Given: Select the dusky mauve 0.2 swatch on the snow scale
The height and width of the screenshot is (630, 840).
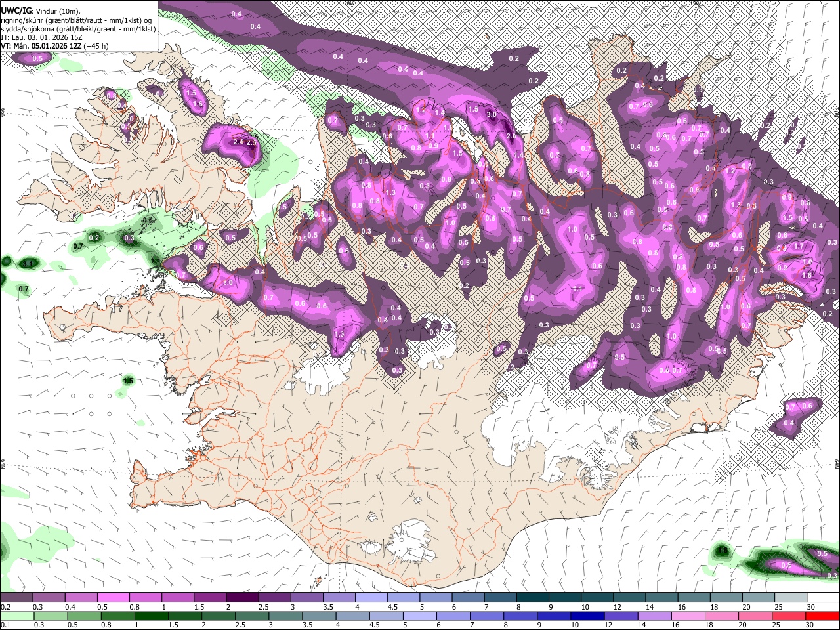Looking at the screenshot, I should [16, 597].
